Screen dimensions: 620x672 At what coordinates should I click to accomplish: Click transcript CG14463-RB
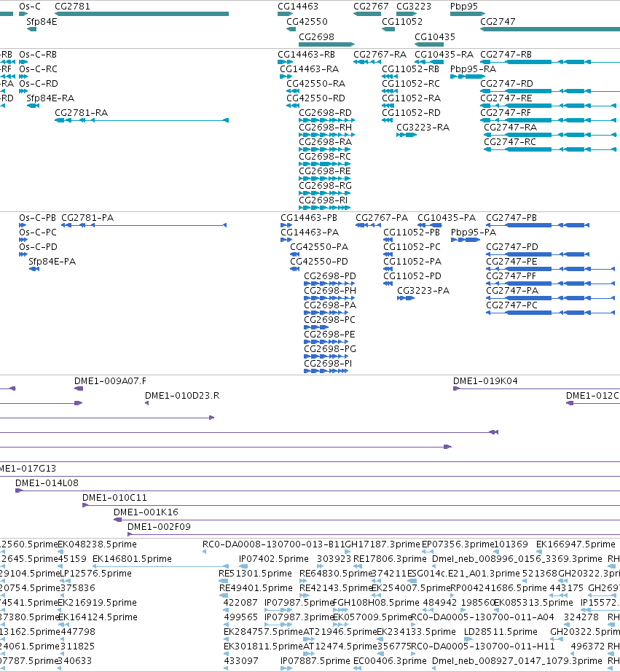(307, 55)
